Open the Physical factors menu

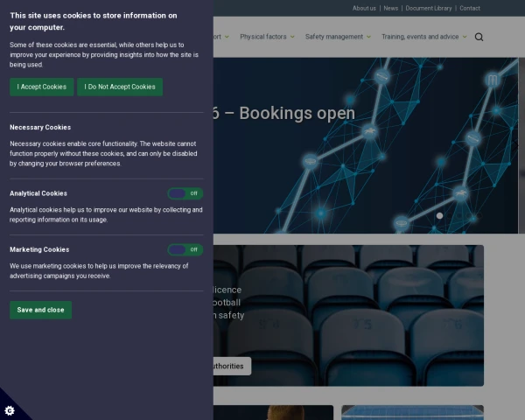pos(263,37)
